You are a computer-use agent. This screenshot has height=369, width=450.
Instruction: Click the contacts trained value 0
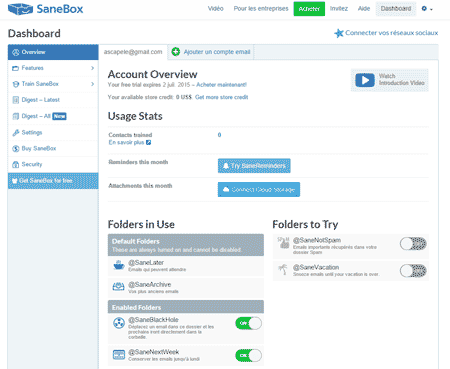coord(219,135)
